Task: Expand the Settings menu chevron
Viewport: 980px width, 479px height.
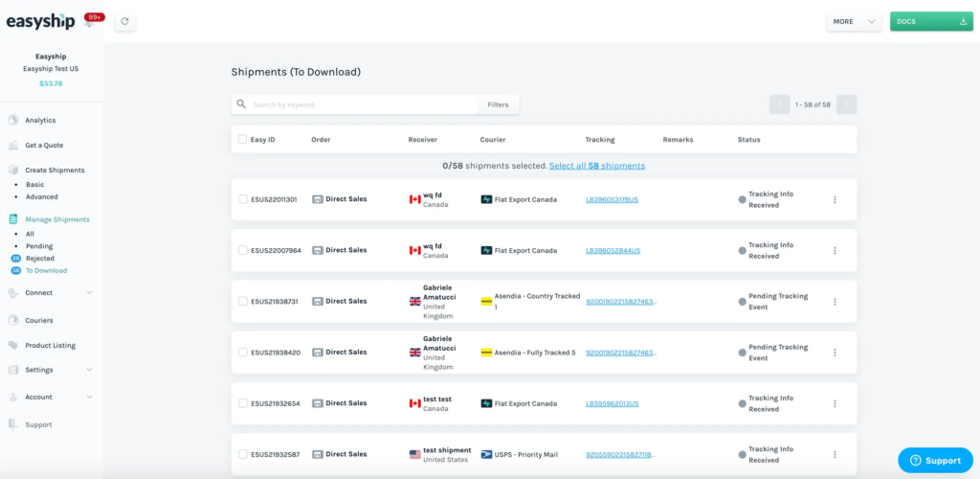Action: (x=89, y=370)
